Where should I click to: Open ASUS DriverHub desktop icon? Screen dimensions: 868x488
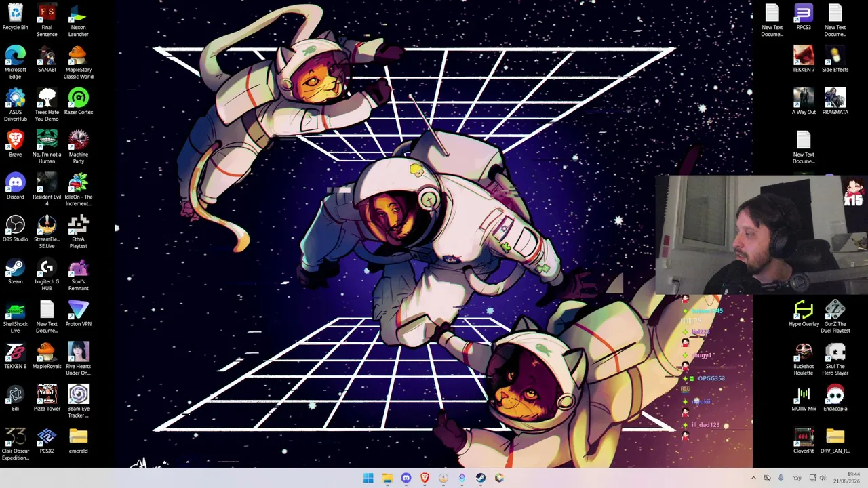pos(15,106)
